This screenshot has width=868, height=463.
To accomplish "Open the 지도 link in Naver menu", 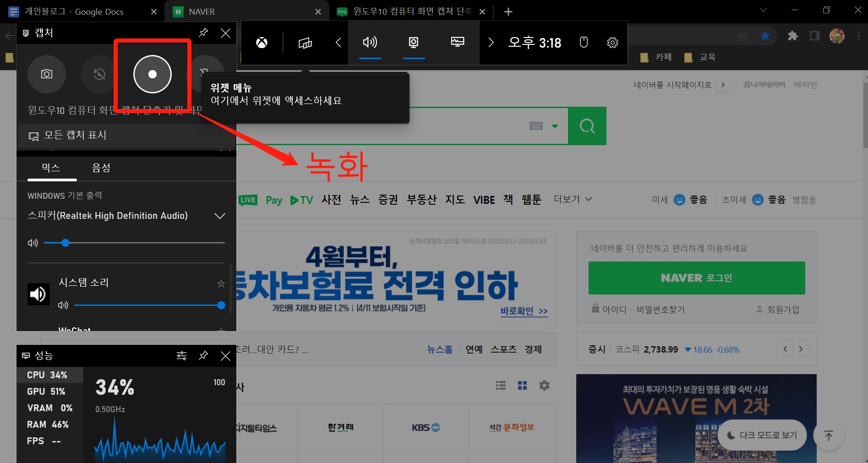I will [455, 200].
